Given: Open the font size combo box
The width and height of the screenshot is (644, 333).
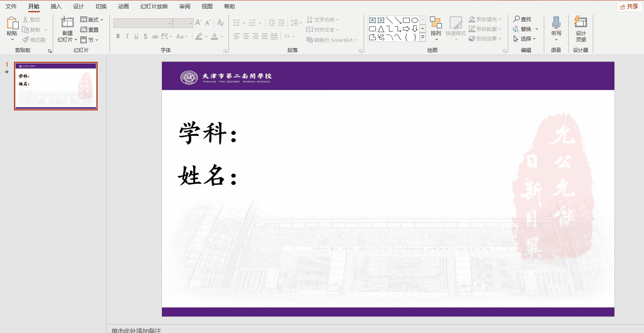Looking at the screenshot, I should [x=183, y=23].
